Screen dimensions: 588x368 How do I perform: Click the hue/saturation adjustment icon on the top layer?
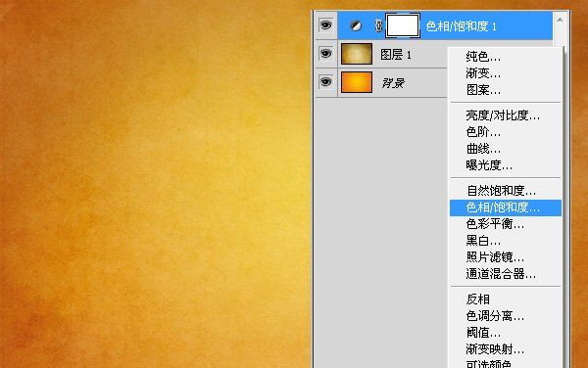click(x=356, y=25)
